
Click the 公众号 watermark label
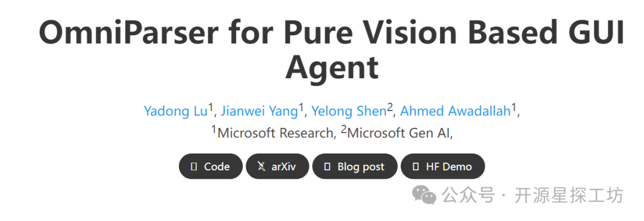tap(468, 195)
